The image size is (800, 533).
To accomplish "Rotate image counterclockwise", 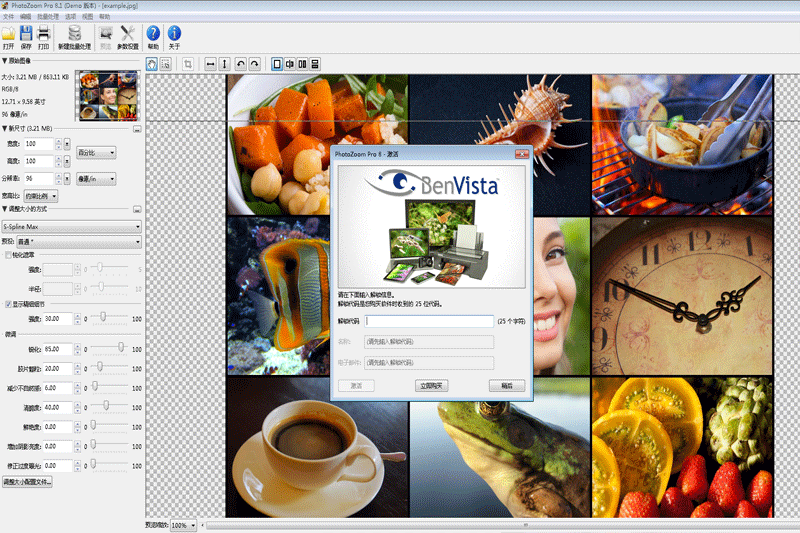I will 241,64.
